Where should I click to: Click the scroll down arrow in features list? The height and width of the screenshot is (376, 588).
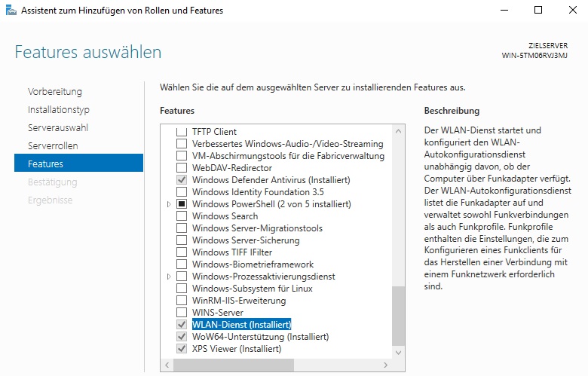(398, 353)
